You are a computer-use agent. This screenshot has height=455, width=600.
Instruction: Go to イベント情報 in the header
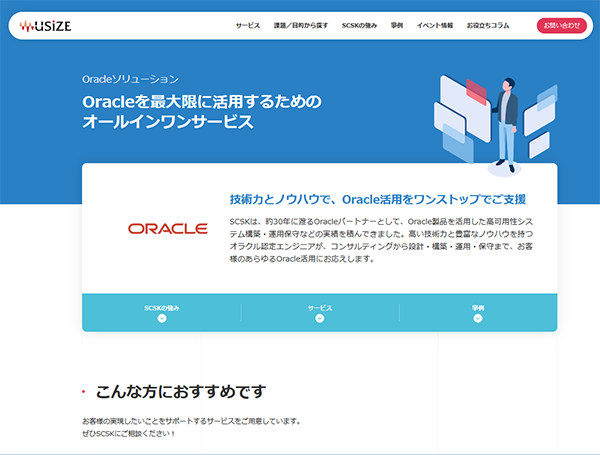[x=435, y=26]
